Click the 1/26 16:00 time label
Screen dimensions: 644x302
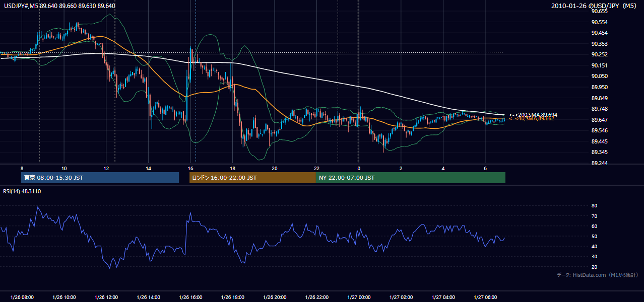click(x=190, y=297)
